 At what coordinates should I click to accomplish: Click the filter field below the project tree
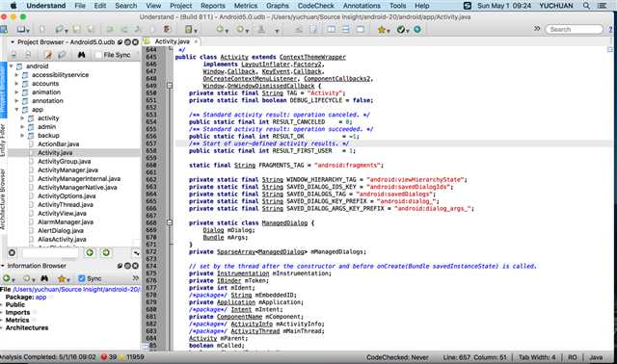[49, 252]
